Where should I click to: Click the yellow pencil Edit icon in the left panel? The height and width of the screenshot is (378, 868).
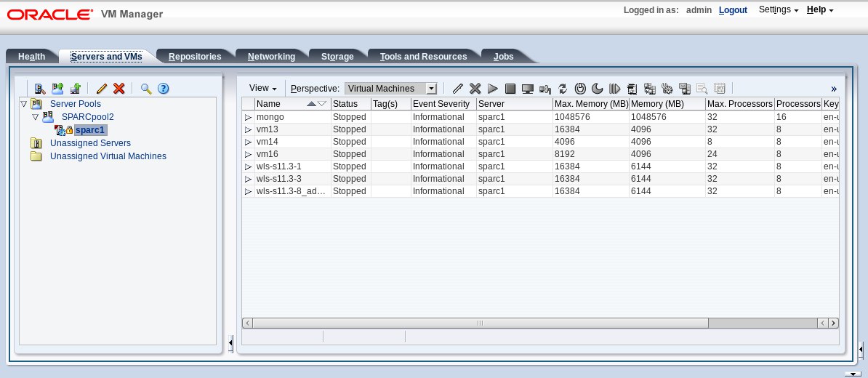tap(101, 89)
